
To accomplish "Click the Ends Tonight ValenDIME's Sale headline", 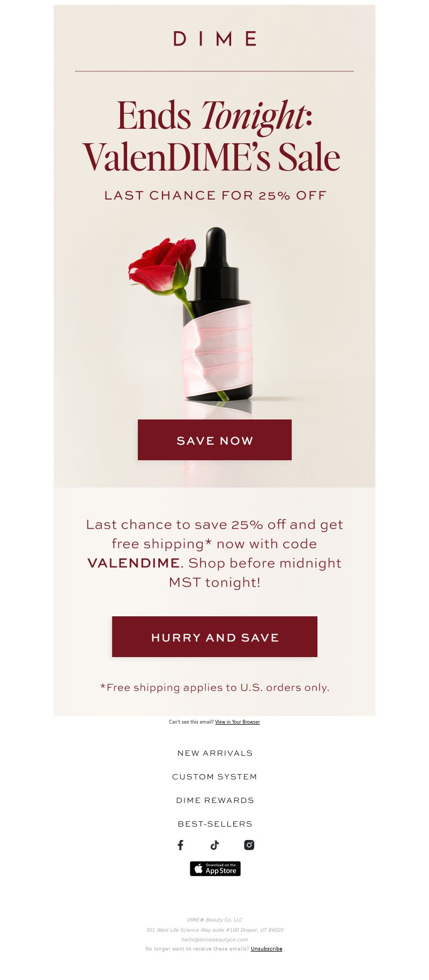I will coord(213,136).
